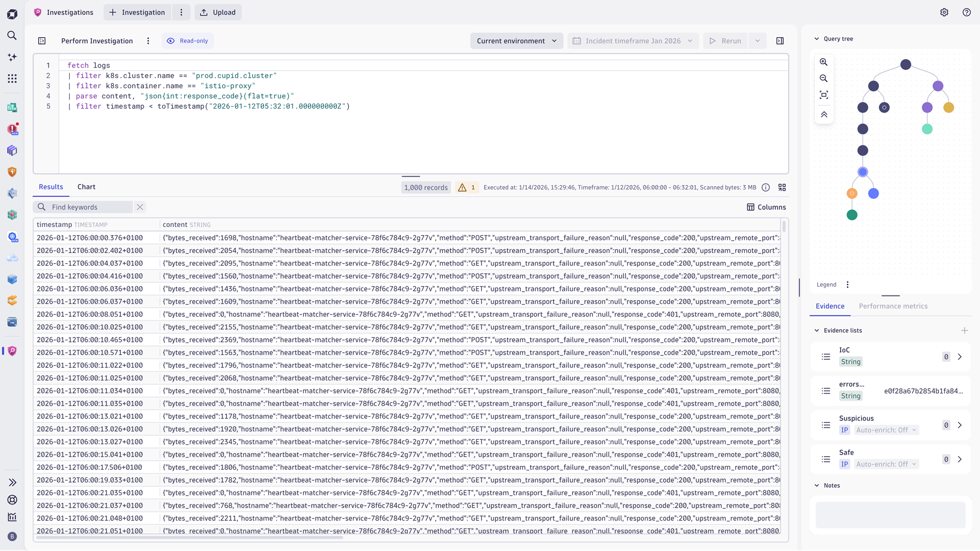Collapse the Query tree section

817,39
